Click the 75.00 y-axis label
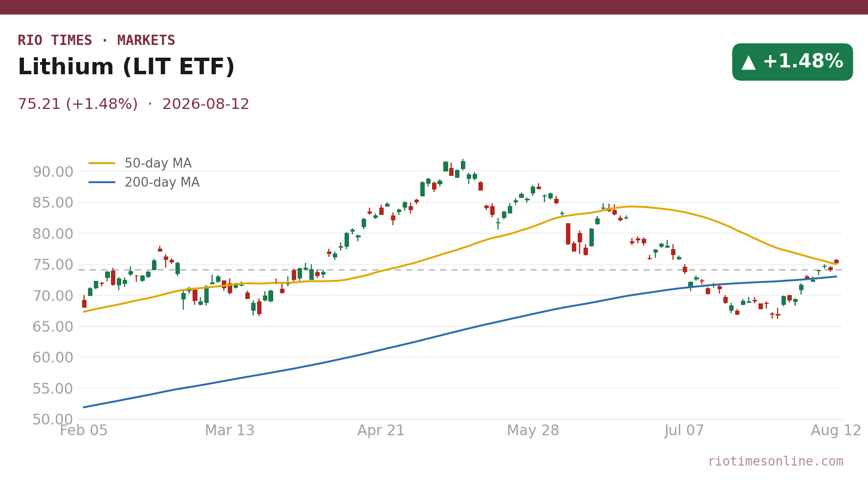Image resolution: width=868 pixels, height=488 pixels. [x=53, y=265]
